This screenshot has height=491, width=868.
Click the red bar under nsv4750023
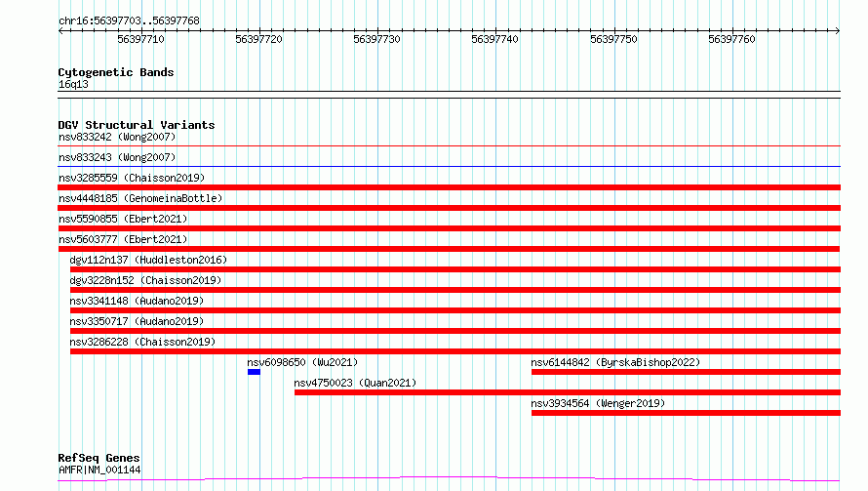[x=568, y=392]
